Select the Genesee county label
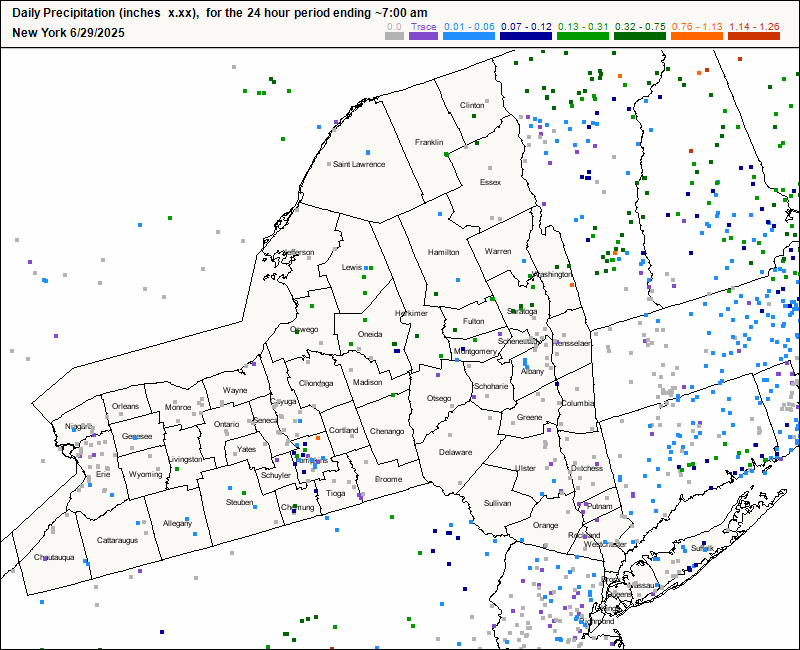The height and width of the screenshot is (650, 800). [137, 436]
